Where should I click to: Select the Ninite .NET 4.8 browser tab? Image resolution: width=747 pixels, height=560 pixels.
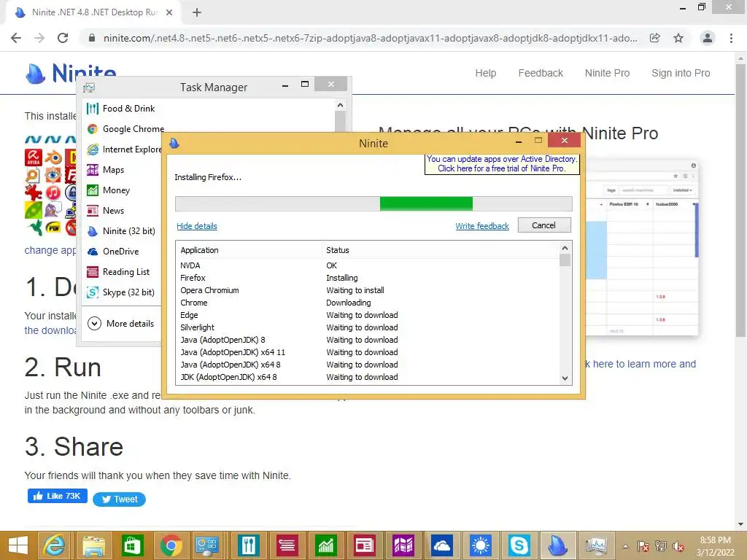point(93,12)
